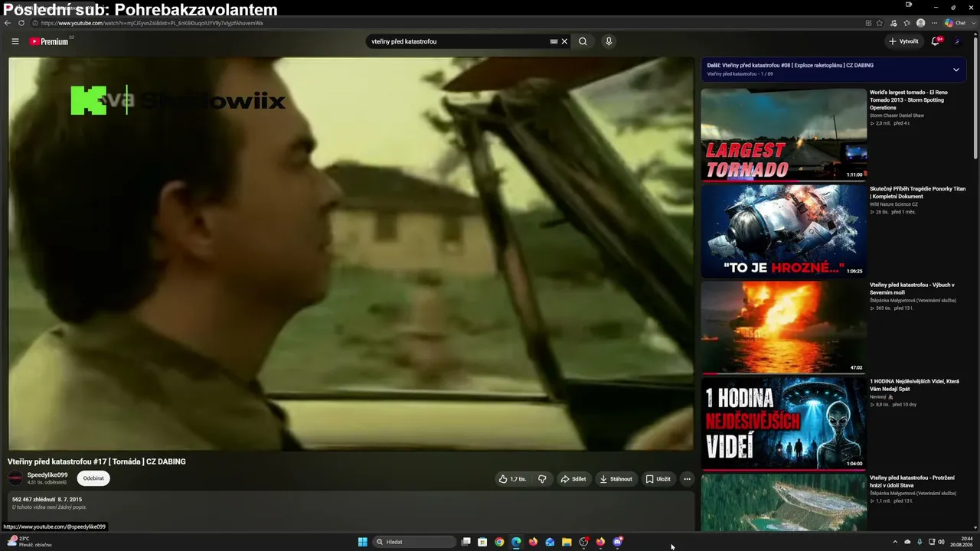Open the OneDrive cloud tray icon
Image resolution: width=980 pixels, height=551 pixels.
[907, 542]
